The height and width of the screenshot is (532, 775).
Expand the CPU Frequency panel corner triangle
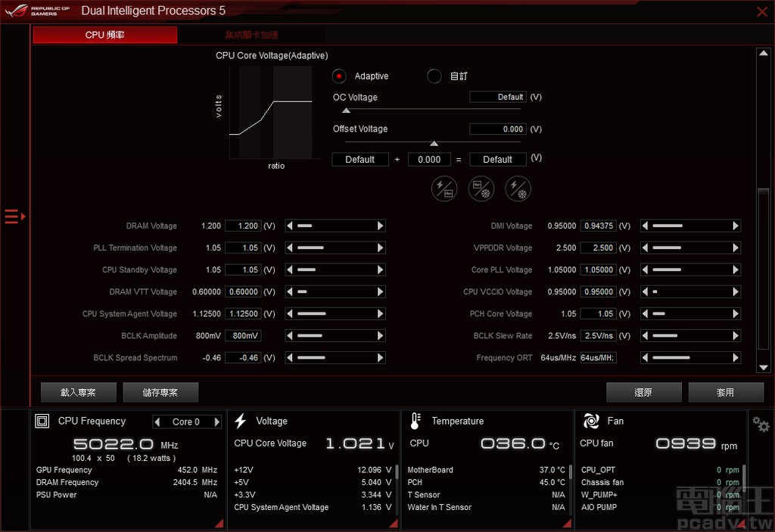(219, 523)
